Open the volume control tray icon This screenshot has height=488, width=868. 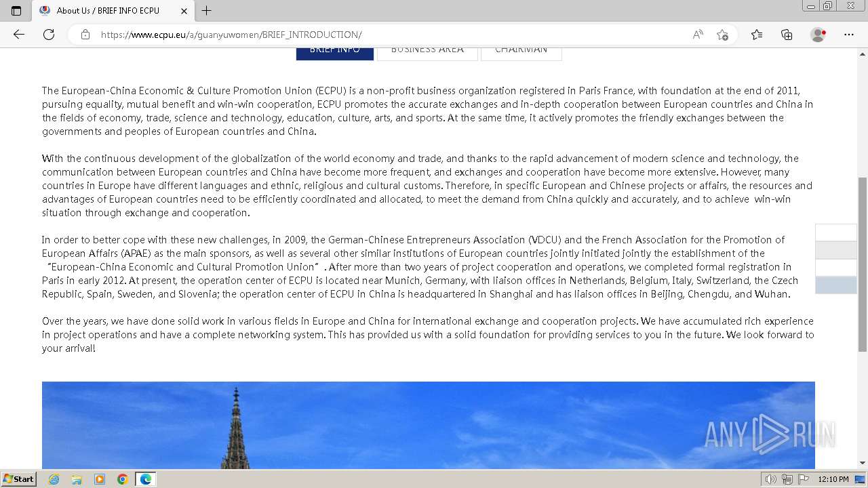click(x=771, y=479)
